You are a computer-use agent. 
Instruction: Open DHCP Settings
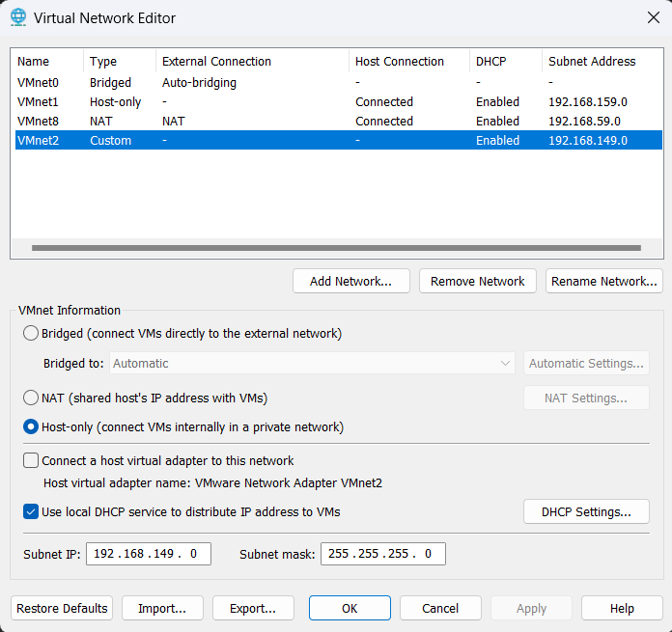pos(586,511)
